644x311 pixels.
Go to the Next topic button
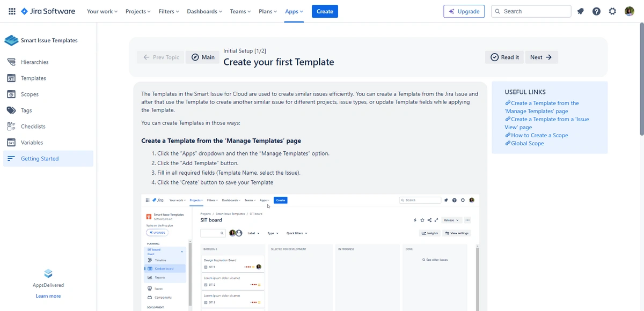[541, 57]
